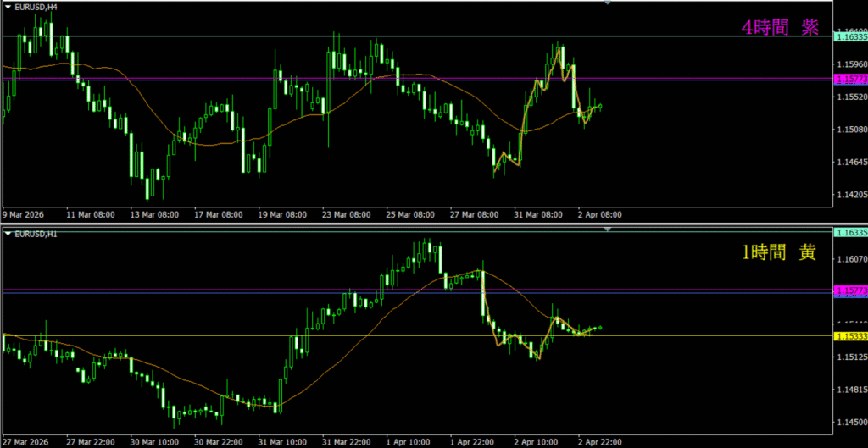
Task: Select the magenta 1.15773 price tag on H1 chart
Action: pyautogui.click(x=851, y=291)
